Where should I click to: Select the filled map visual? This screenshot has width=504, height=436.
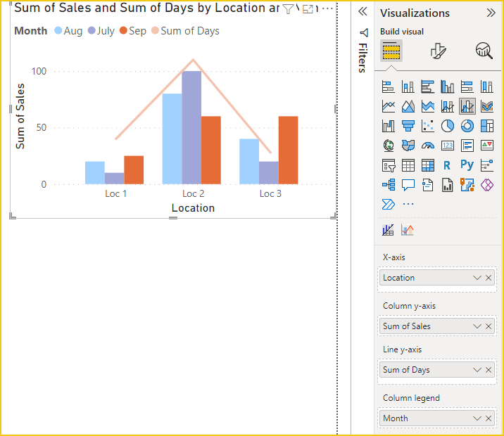click(408, 146)
